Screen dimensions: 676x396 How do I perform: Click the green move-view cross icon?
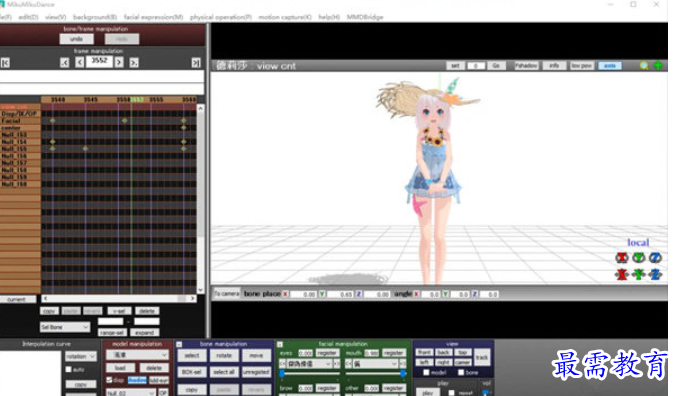pos(658,65)
